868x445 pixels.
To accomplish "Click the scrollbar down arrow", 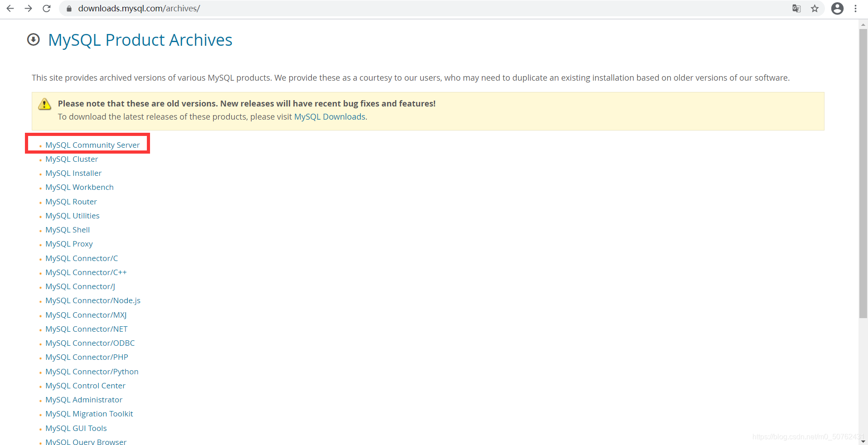I will tap(863, 441).
